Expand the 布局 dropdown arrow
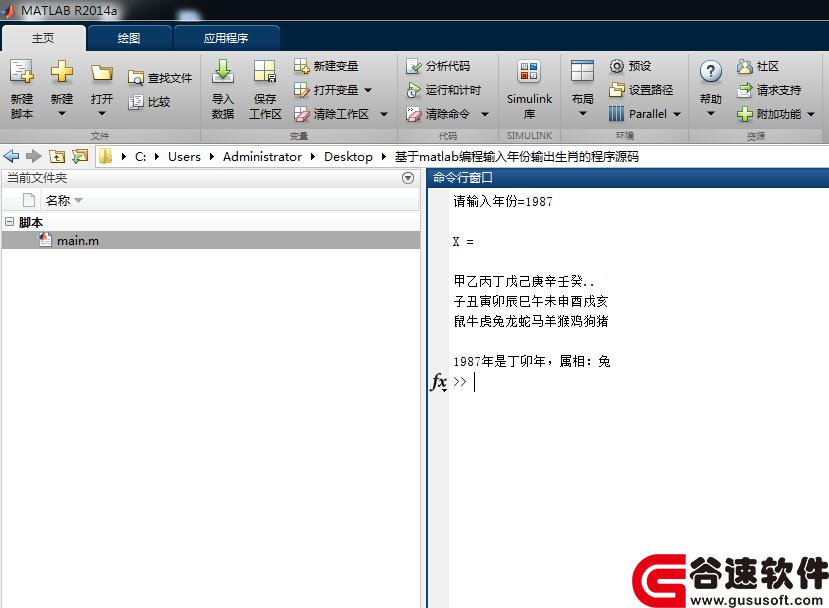The width and height of the screenshot is (829, 608). tap(583, 114)
